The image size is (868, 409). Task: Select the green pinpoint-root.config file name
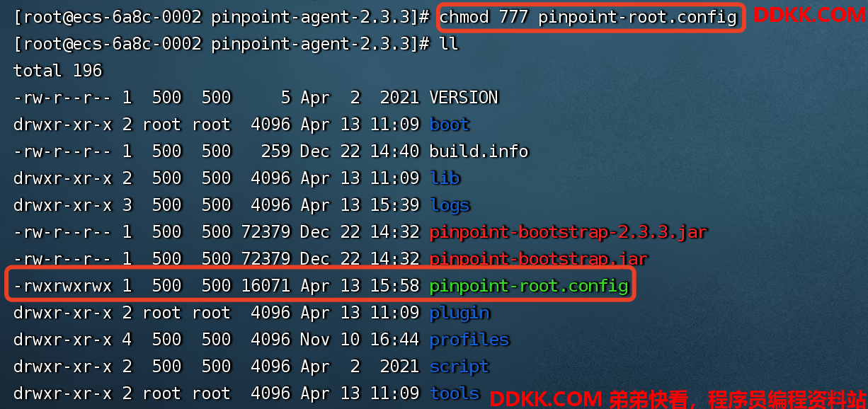pos(529,286)
